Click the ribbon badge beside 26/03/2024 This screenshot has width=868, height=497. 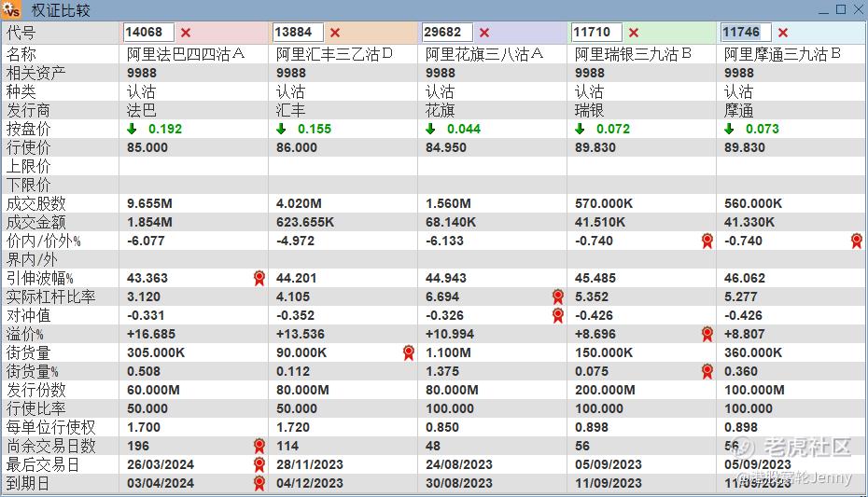coord(259,464)
